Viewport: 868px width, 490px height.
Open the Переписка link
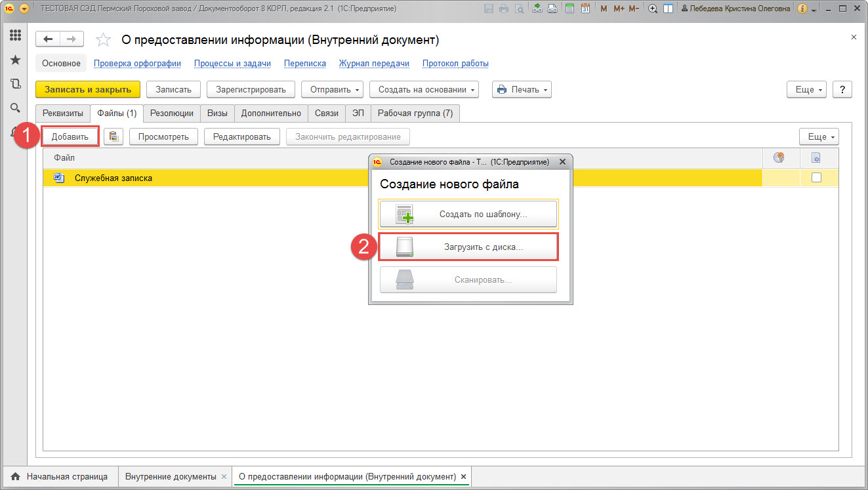tap(305, 64)
